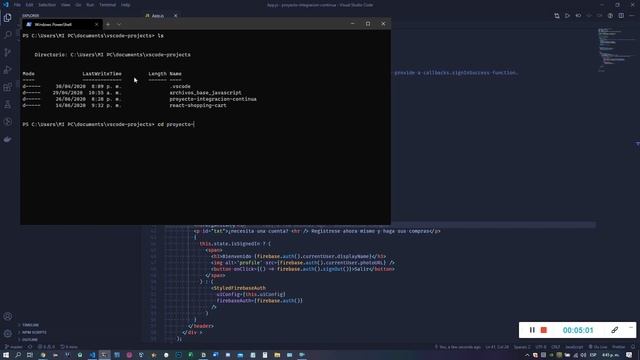Click the errors and warnings count
The height and width of the screenshot is (360, 640).
46,347
